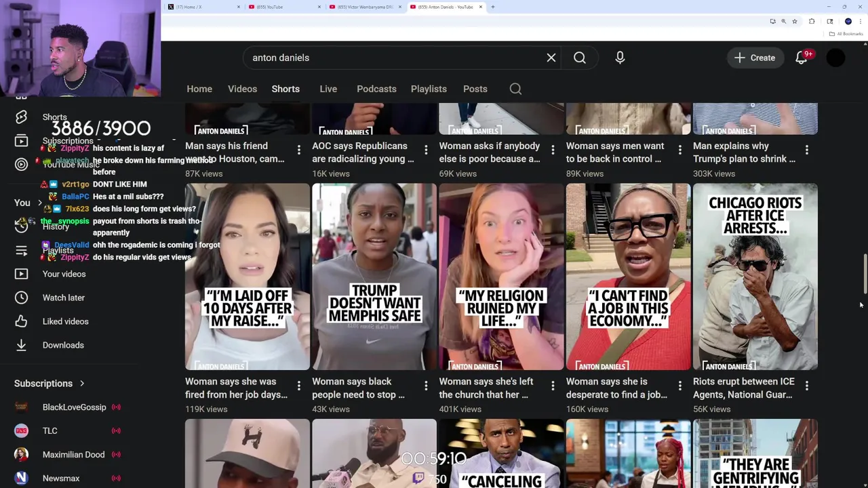
Task: Open the Shorts sidebar icon
Action: tap(21, 117)
